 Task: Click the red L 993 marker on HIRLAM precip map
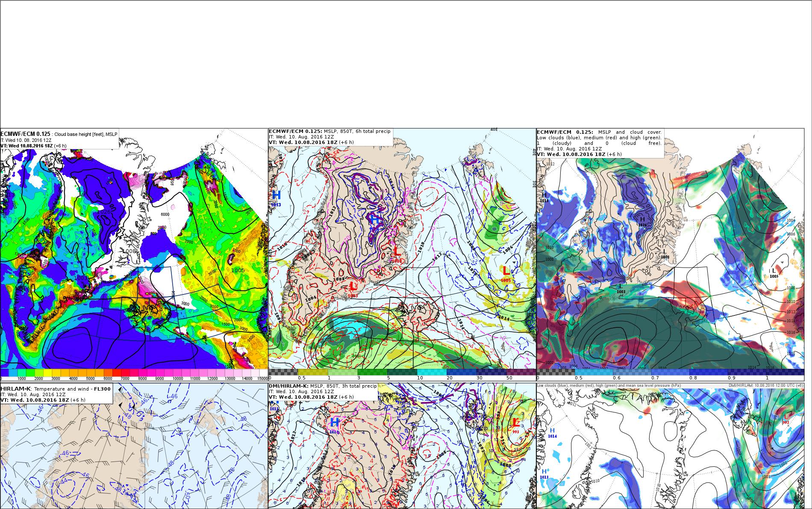point(516,425)
